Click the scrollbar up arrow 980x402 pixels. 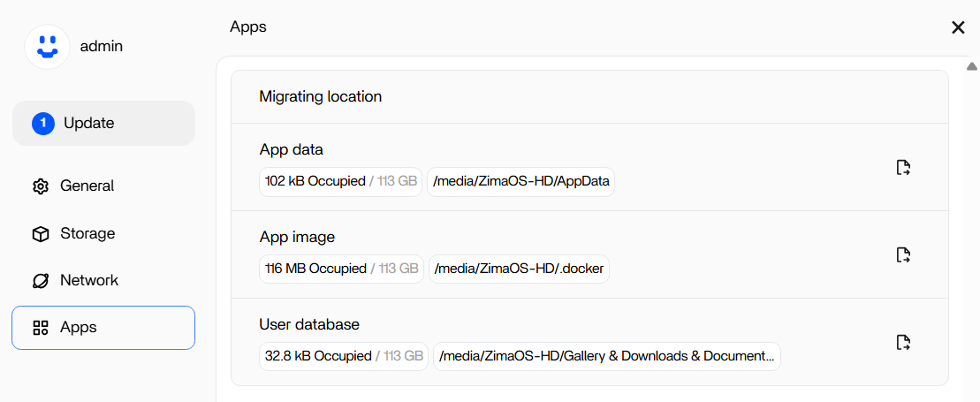click(x=971, y=66)
